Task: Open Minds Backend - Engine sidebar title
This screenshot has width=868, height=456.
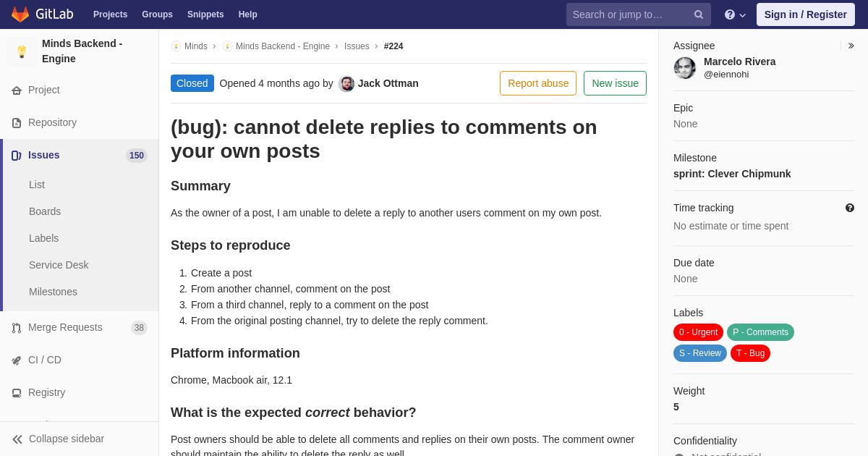Action: [82, 51]
